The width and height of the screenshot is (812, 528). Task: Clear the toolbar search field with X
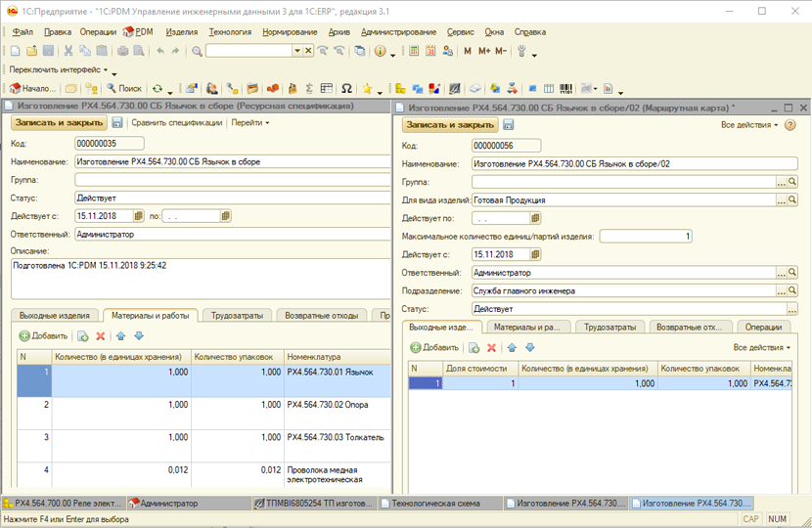click(x=308, y=50)
